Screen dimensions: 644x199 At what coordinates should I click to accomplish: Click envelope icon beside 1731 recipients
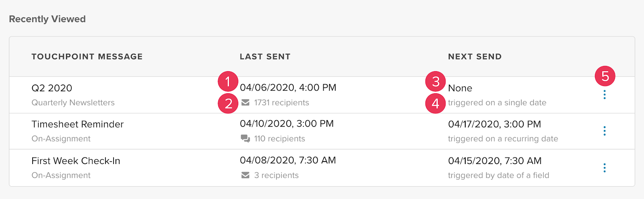245,103
